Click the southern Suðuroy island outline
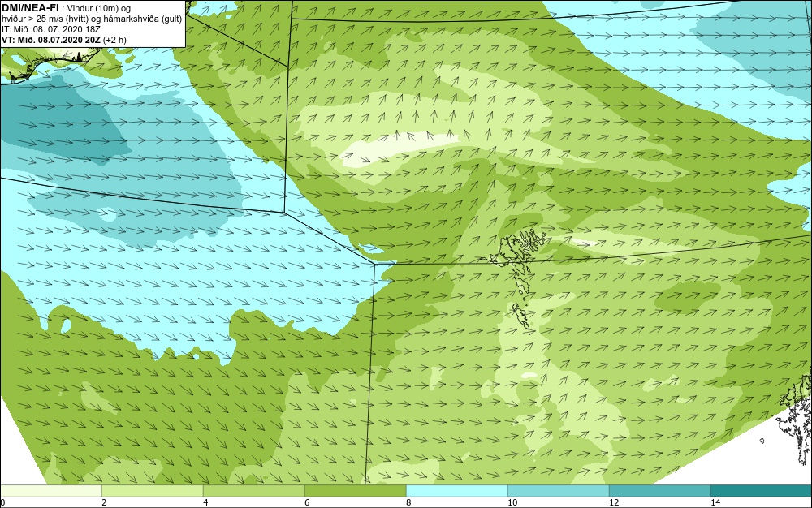 [523, 316]
